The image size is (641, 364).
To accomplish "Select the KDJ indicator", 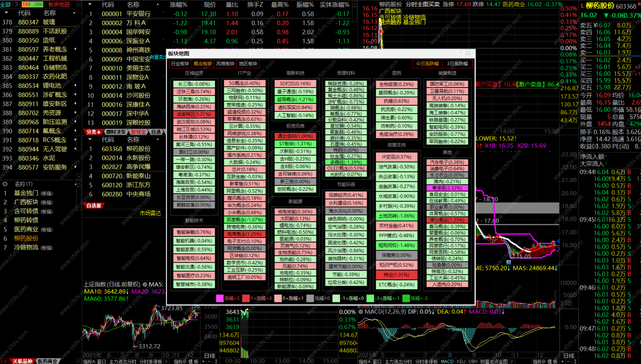I will (x=461, y=361).
